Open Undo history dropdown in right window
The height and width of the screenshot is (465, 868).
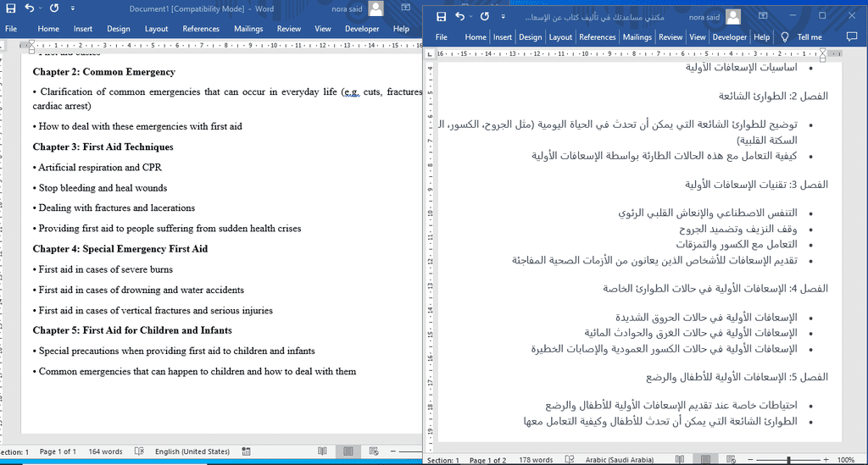point(470,17)
